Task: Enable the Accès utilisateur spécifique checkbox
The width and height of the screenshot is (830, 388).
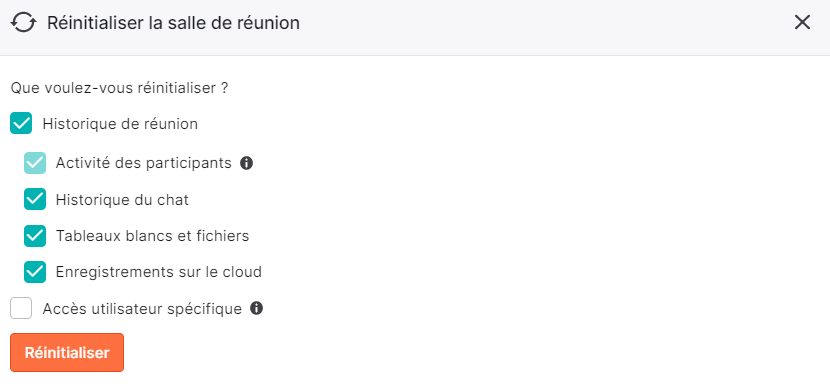Action: click(21, 308)
